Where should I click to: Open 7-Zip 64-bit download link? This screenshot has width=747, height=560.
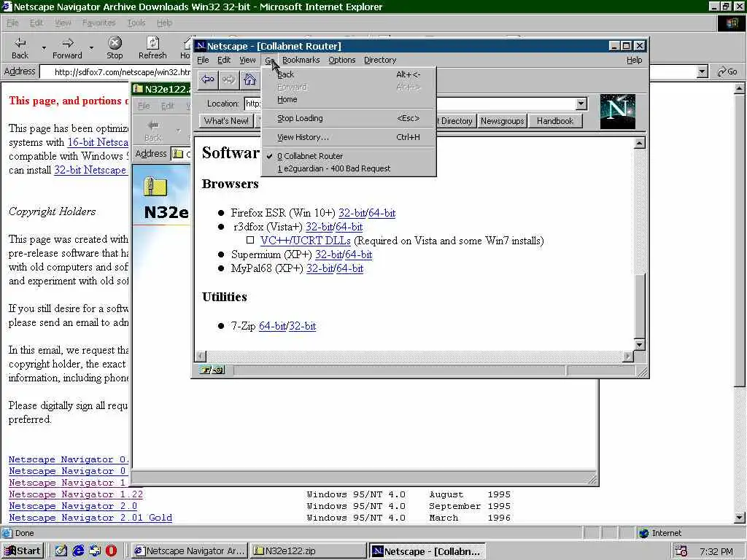tap(272, 326)
